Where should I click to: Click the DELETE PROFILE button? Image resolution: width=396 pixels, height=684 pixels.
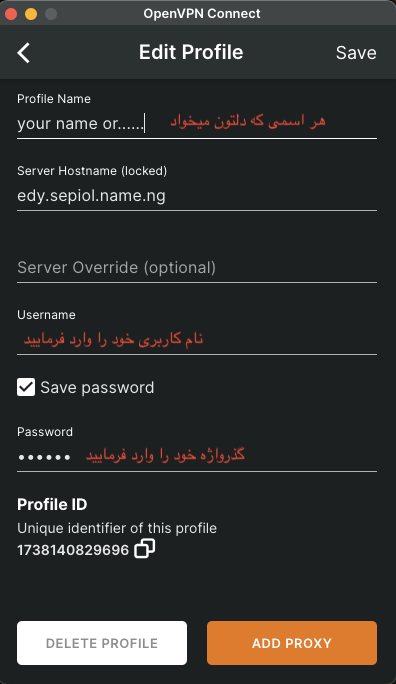click(x=102, y=643)
